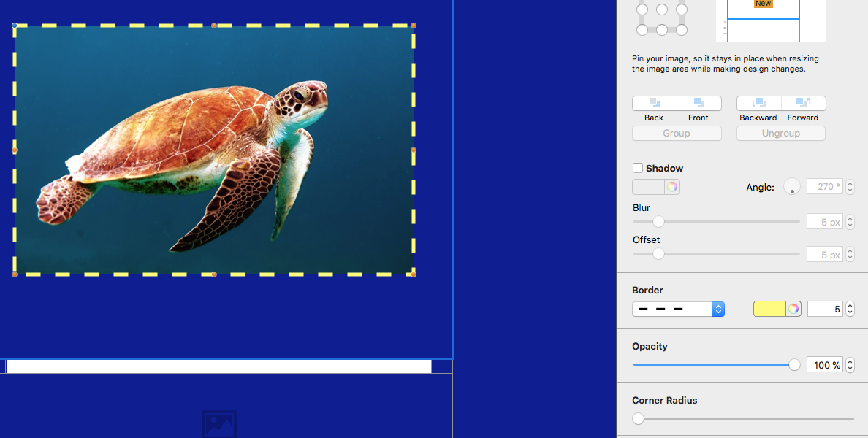Click left-middle selection handle of turtle image
The height and width of the screenshot is (438, 868).
pyautogui.click(x=15, y=150)
